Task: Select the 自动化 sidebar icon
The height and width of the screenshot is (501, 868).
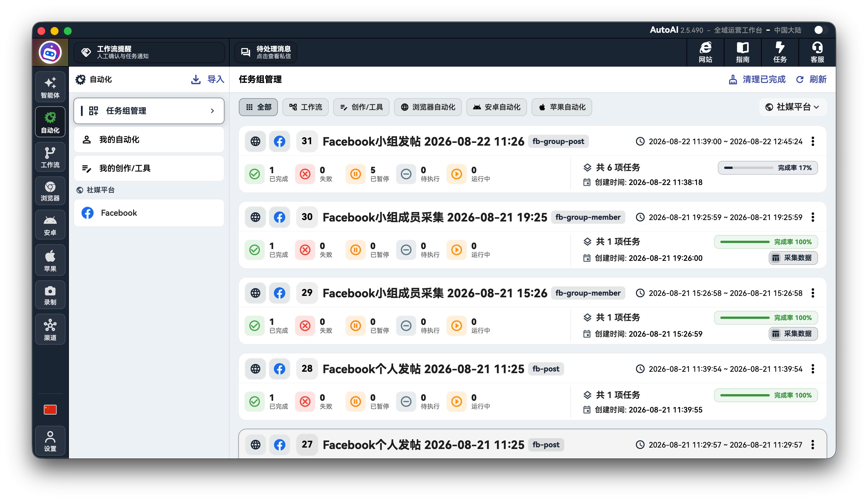Action: click(50, 122)
